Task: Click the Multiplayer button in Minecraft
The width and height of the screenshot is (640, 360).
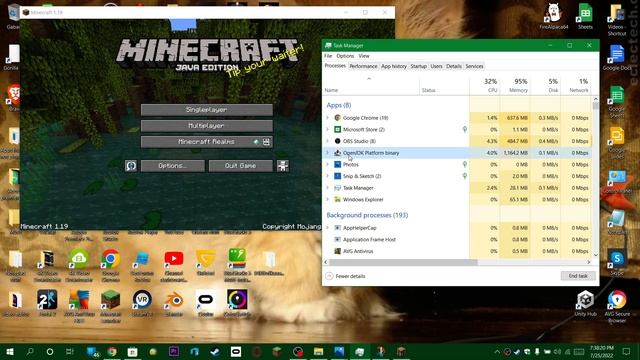Action: (x=207, y=126)
